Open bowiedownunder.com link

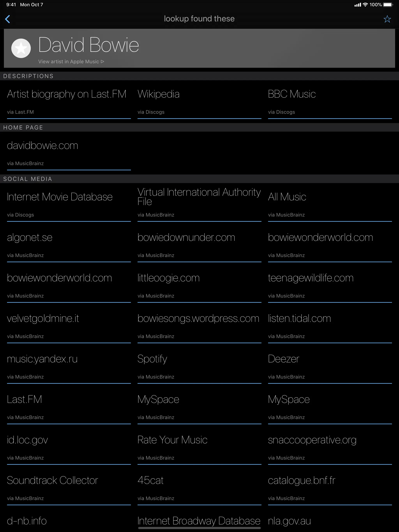click(186, 238)
